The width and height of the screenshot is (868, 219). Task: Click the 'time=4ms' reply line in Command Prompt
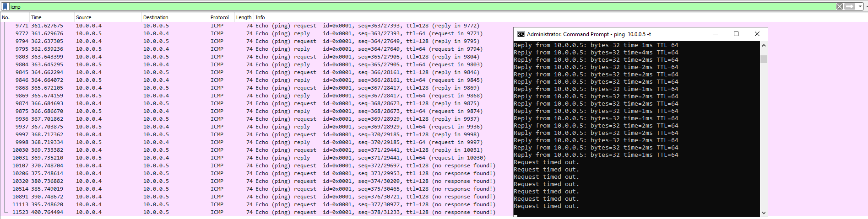pyautogui.click(x=596, y=53)
